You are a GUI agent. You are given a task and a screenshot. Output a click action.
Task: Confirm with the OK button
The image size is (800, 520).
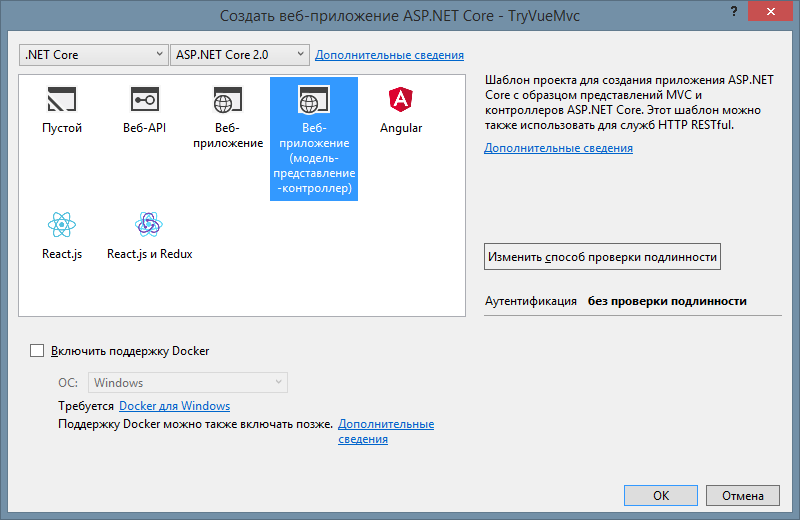tap(661, 496)
